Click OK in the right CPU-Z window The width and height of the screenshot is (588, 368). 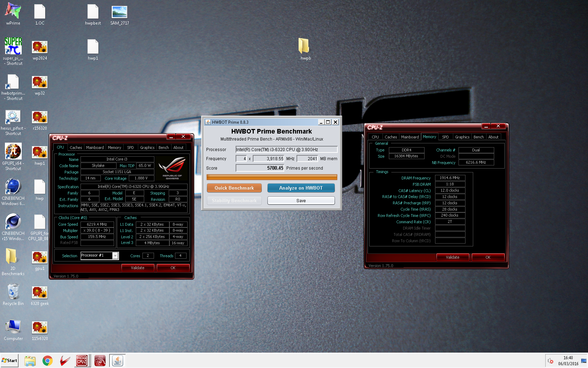(x=488, y=257)
